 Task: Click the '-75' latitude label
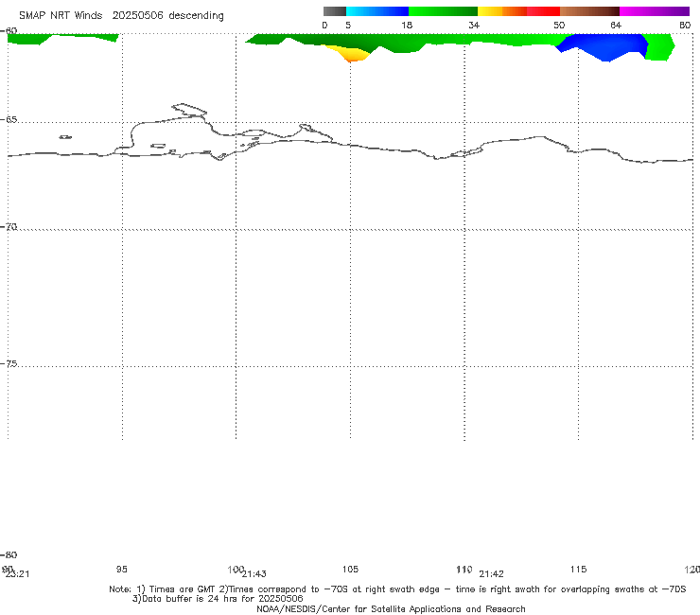coord(9,363)
